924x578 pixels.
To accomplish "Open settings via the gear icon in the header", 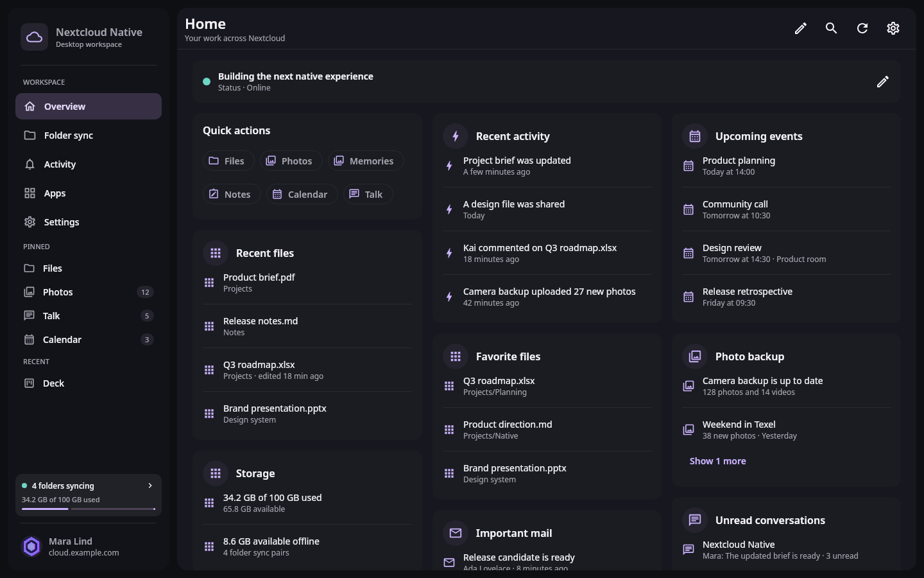I will pyautogui.click(x=893, y=28).
